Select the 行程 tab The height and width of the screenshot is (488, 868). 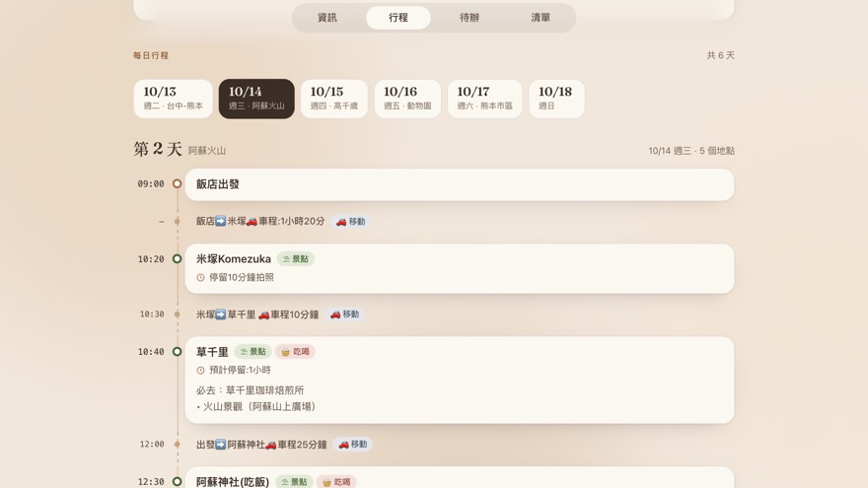tap(398, 18)
